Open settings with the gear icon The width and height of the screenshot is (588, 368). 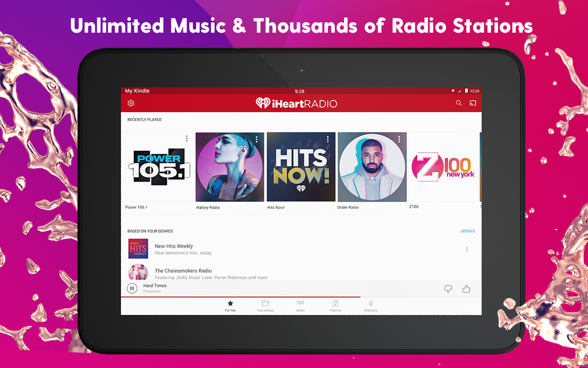coord(131,103)
